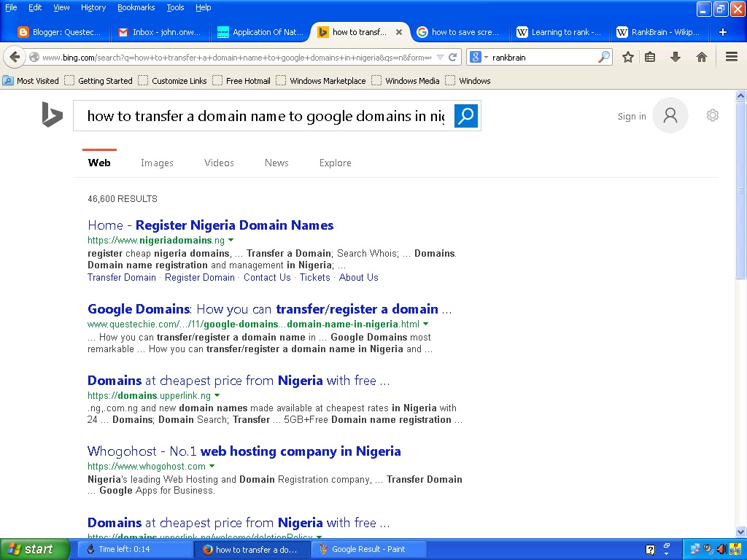The image size is (747, 560).
Task: Show bookmarks list icon in toolbar
Action: [650, 58]
